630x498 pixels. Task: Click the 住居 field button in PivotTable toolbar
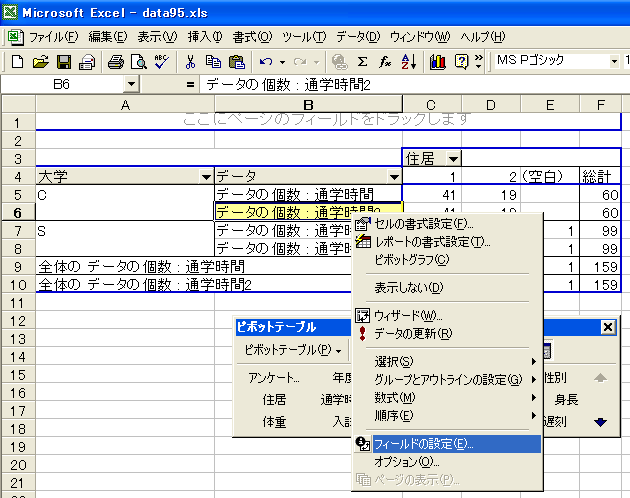tap(274, 400)
